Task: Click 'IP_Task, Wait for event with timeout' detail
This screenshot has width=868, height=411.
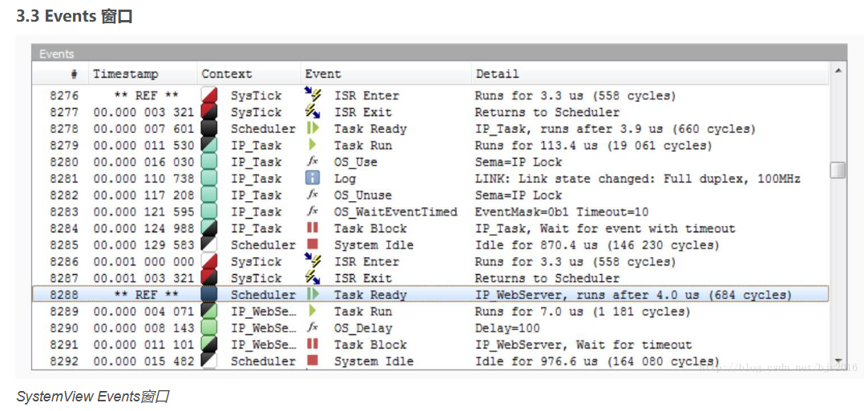Action: coord(605,228)
